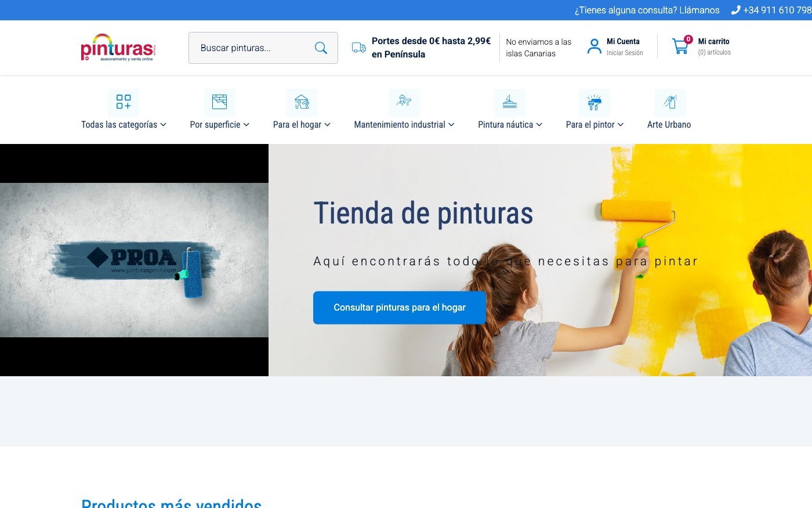Click the Aquí encontrarás todo lo que necesitas text
The width and height of the screenshot is (812, 508).
[506, 261]
